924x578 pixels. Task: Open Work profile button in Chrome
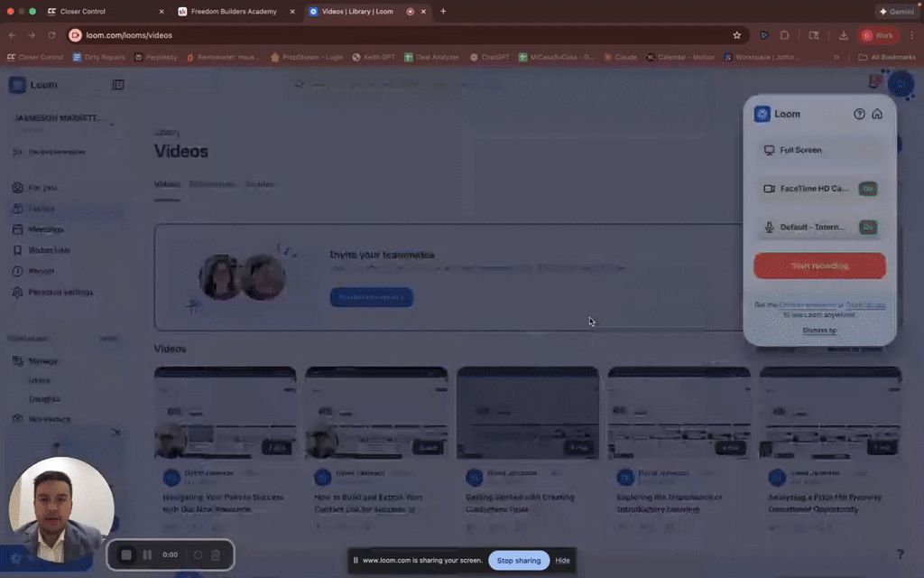(x=877, y=35)
